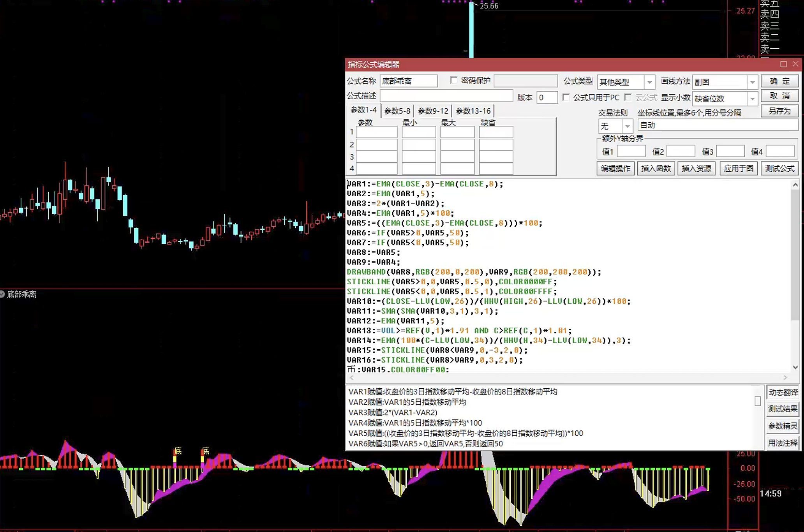Click the 公式名称 input field
804x532 pixels.
click(409, 81)
